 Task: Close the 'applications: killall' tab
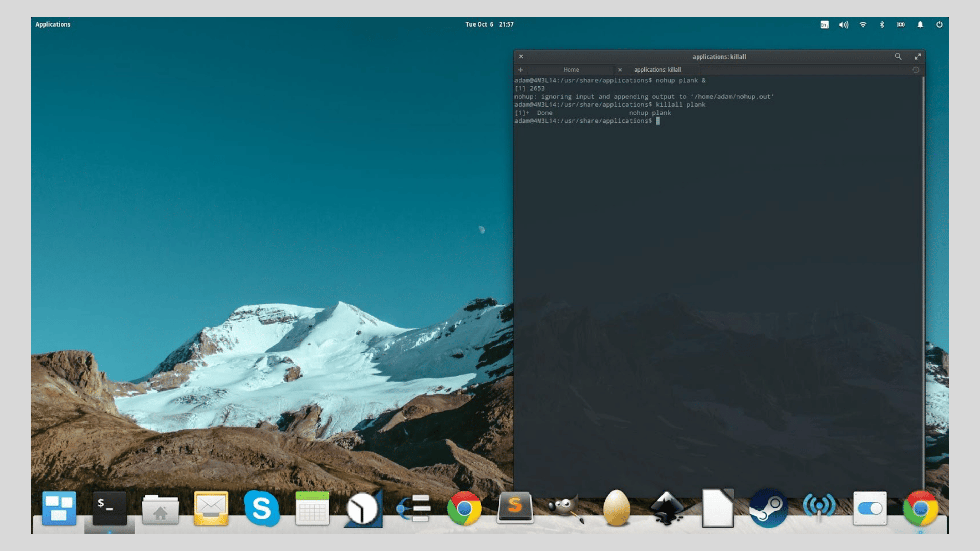pos(620,70)
